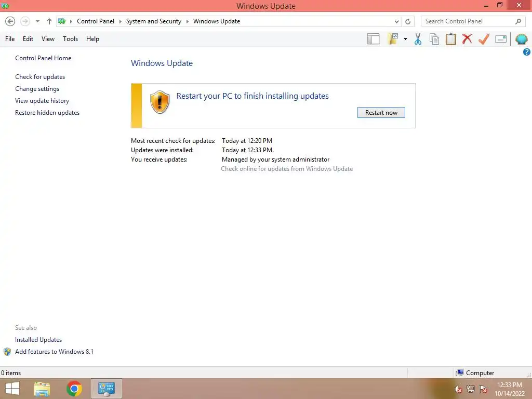Open Installed Updates link
The width and height of the screenshot is (532, 399).
tap(38, 340)
